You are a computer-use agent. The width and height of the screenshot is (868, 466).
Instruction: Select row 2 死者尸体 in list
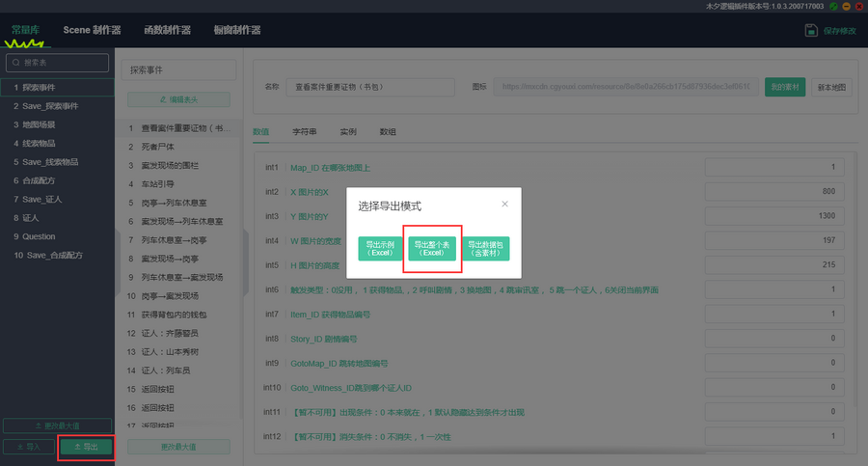tap(158, 147)
